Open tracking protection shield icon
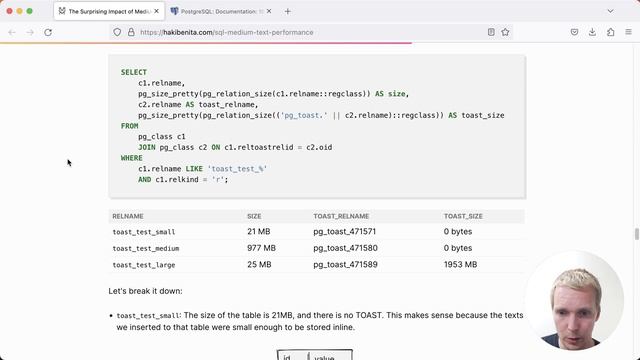The image size is (640, 360). point(117,32)
